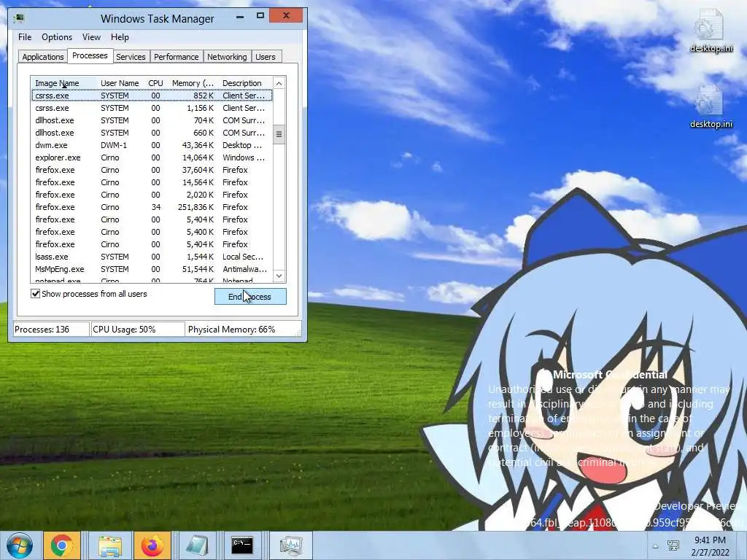Sort by the User Name column header
Viewport: 747px width, 560px height.
[120, 83]
